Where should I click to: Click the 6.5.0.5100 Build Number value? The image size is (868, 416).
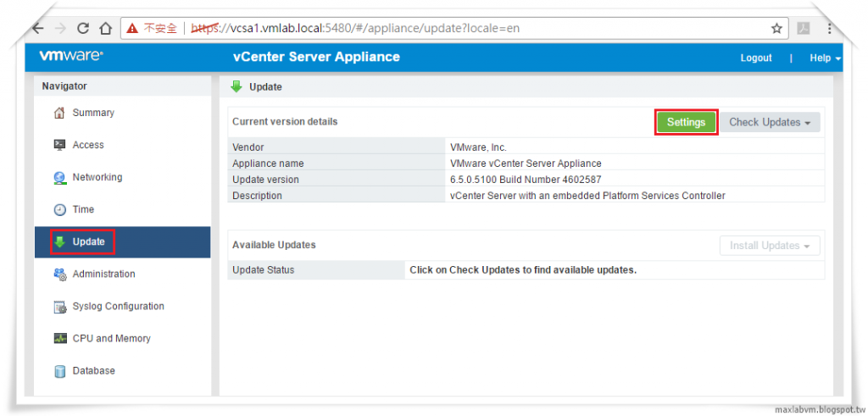click(526, 180)
